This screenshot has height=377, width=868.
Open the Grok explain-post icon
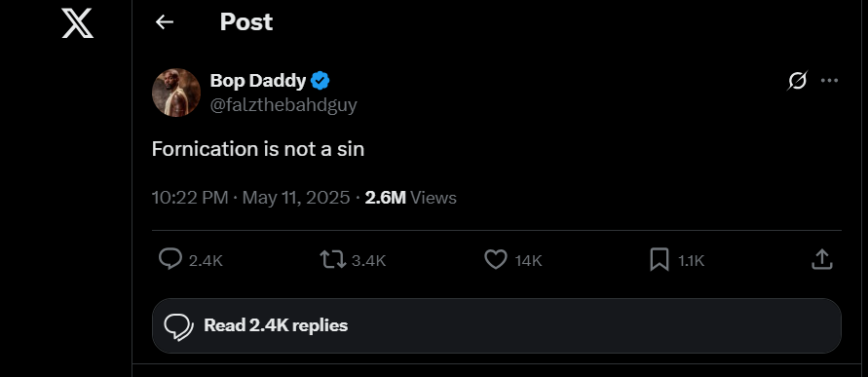(798, 81)
